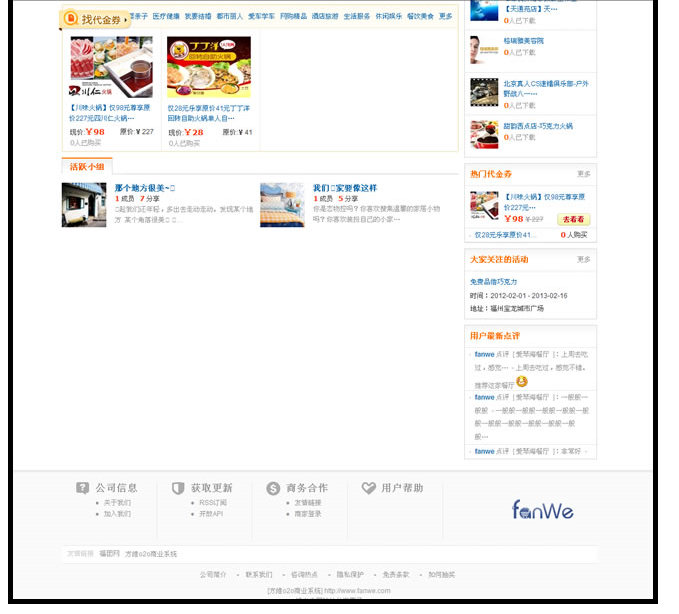Select the 活跃小组 tab
The height and width of the screenshot is (614, 679).
click(87, 167)
